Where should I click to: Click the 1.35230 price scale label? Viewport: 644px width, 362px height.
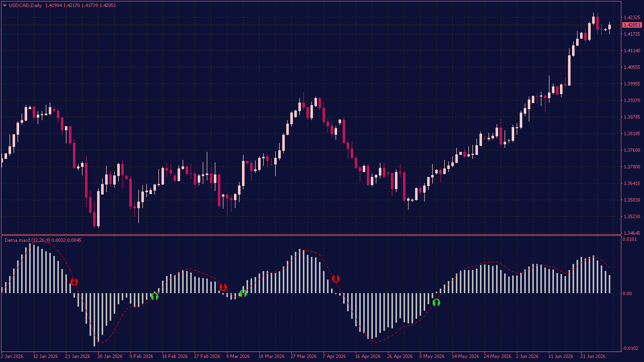click(632, 217)
